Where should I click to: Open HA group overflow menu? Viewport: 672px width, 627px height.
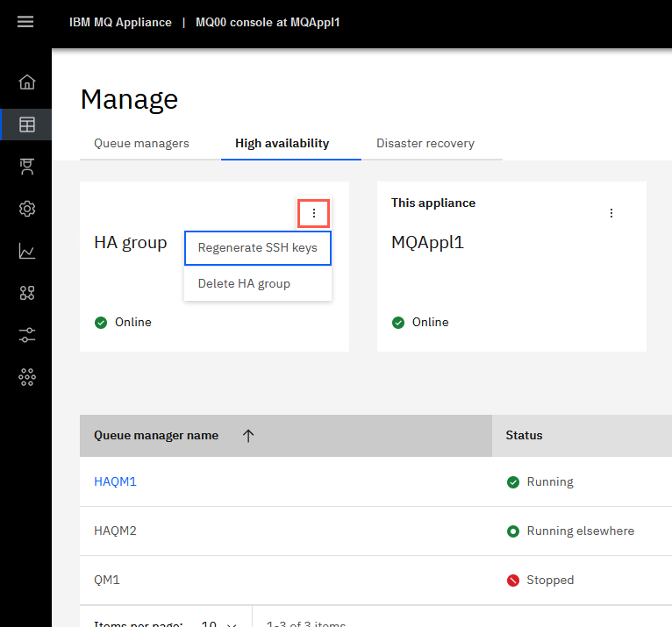[x=314, y=213]
